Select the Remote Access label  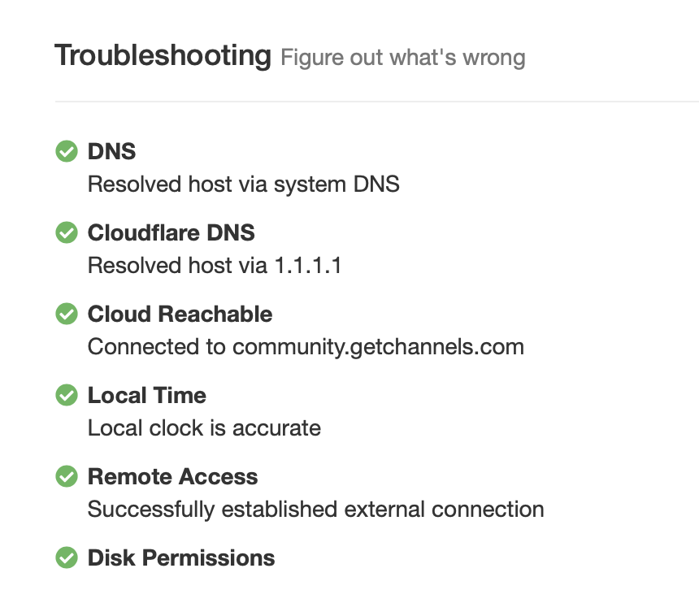coord(172,477)
